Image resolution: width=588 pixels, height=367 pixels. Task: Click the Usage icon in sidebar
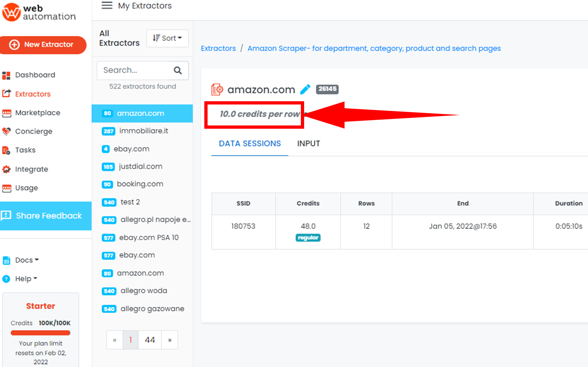coord(7,188)
